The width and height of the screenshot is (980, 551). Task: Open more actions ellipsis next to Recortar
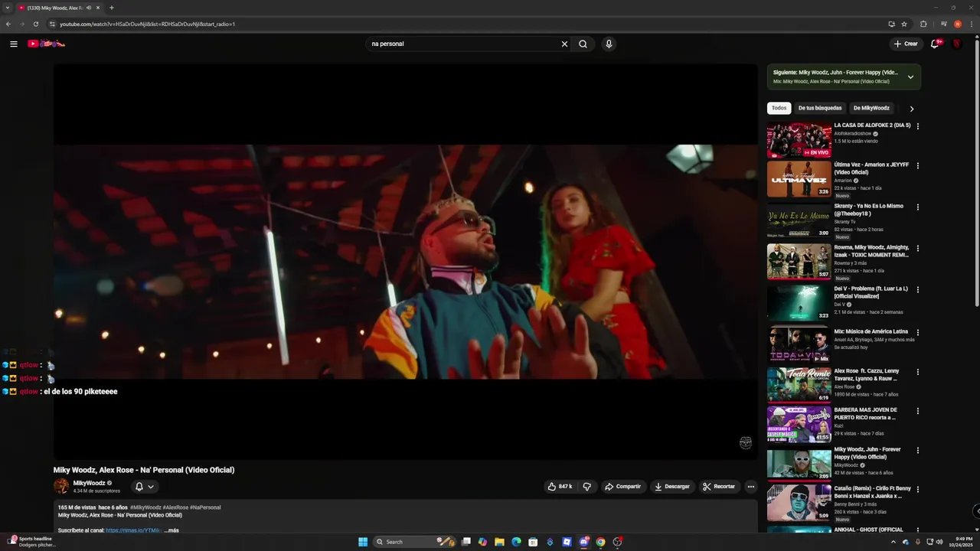point(750,487)
